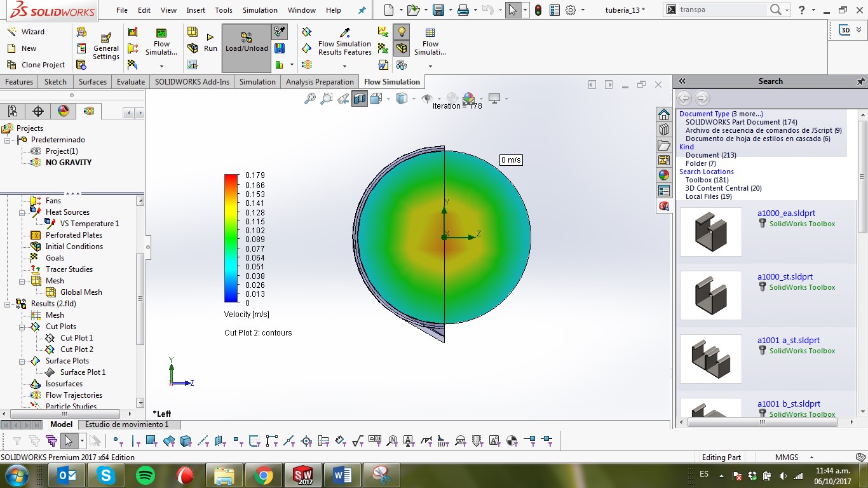Collapse the Predeterminado tree node
This screenshot has height=488, width=868.
click(x=8, y=140)
